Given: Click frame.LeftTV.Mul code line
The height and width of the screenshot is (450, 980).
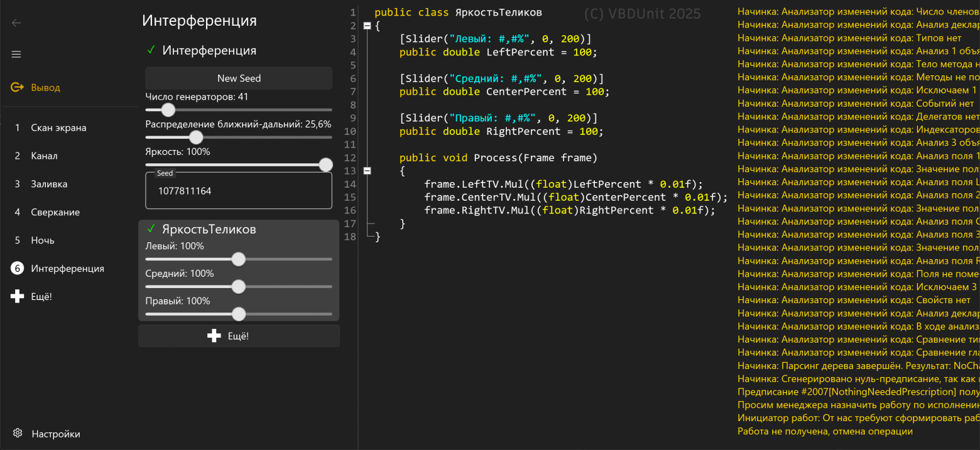Looking at the screenshot, I should coord(563,184).
